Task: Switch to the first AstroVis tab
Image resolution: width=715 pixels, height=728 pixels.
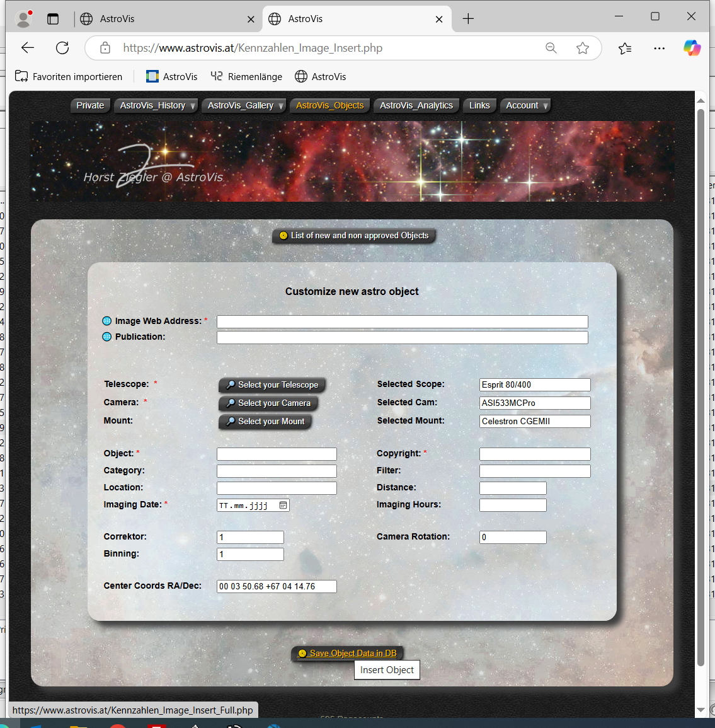Action: pyautogui.click(x=168, y=19)
